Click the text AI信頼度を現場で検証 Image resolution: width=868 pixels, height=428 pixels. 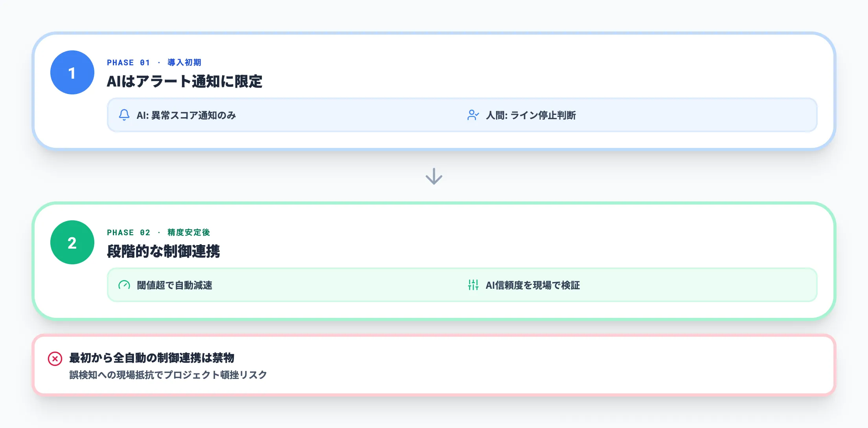point(533,285)
